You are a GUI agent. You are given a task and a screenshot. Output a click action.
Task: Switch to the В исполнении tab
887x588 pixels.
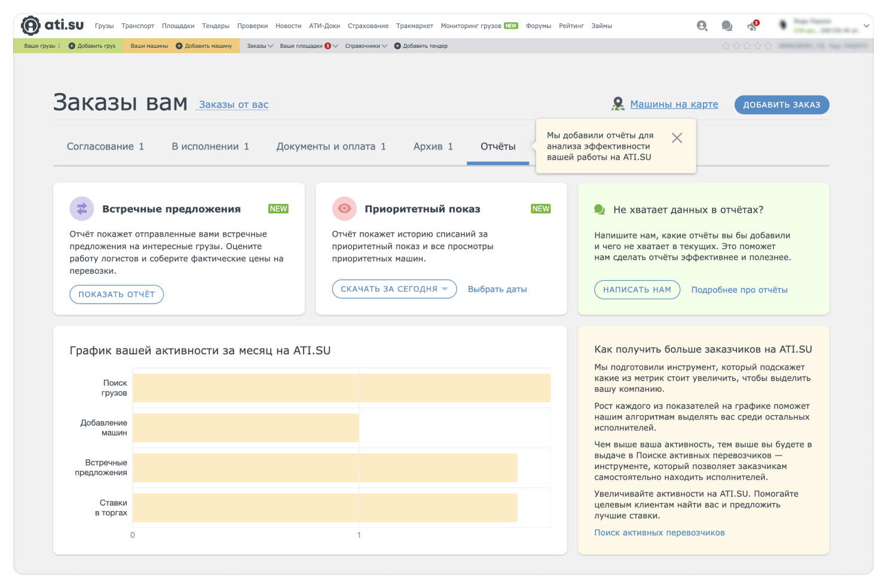pyautogui.click(x=210, y=146)
